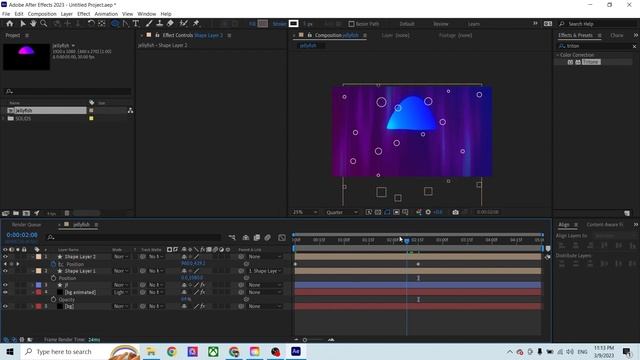Hide Shape Layer 2 with eye toggle
This screenshot has width=640, height=360.
coord(5,257)
